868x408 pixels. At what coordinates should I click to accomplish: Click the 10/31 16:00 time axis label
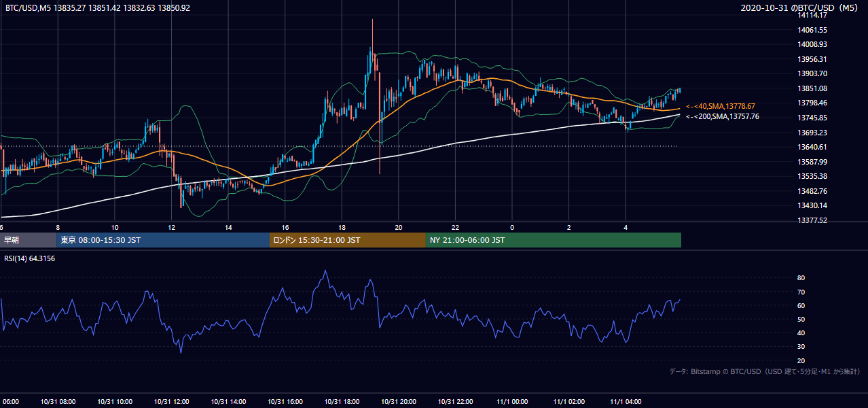(285, 402)
